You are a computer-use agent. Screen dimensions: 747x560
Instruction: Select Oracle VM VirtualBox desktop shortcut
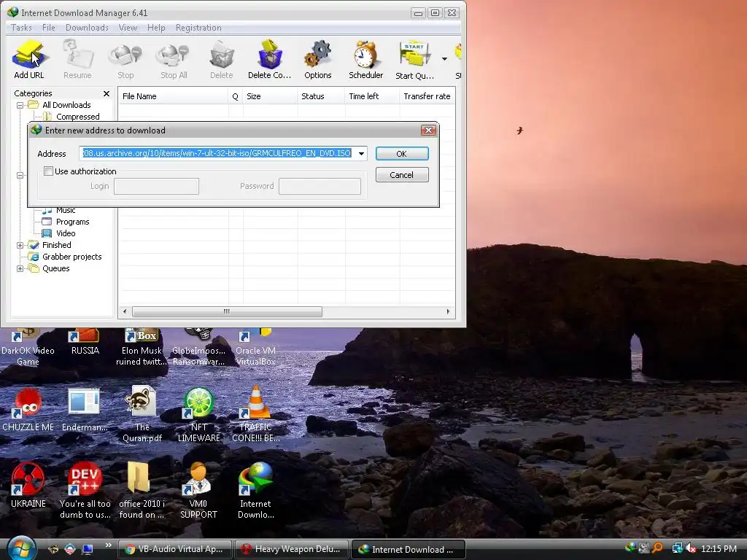256,348
